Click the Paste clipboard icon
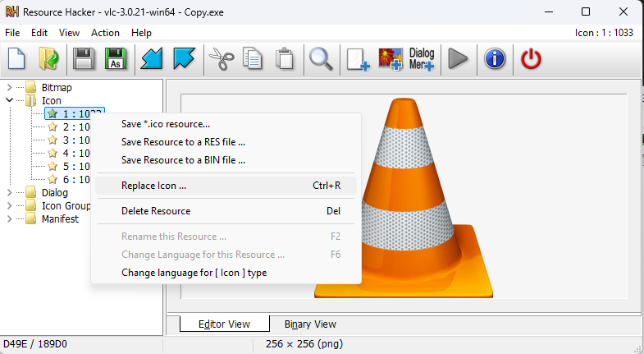The width and height of the screenshot is (644, 354). click(285, 59)
